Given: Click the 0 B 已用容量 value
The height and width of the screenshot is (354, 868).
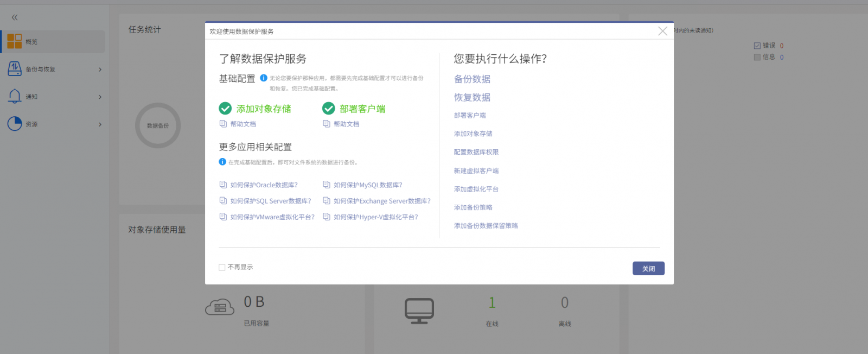Looking at the screenshot, I should click(x=254, y=302).
